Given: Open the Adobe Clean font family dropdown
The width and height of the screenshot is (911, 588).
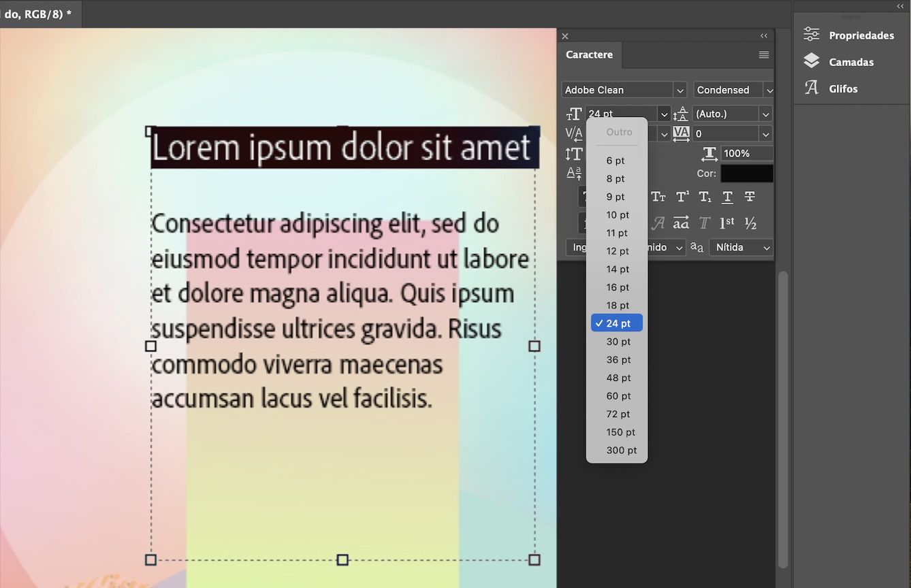Looking at the screenshot, I should [623, 89].
